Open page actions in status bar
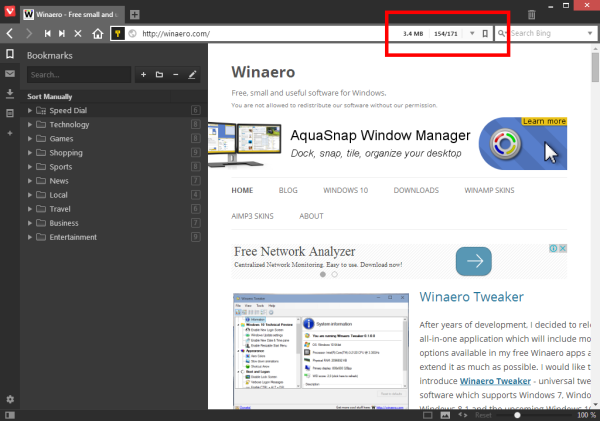 (463, 415)
